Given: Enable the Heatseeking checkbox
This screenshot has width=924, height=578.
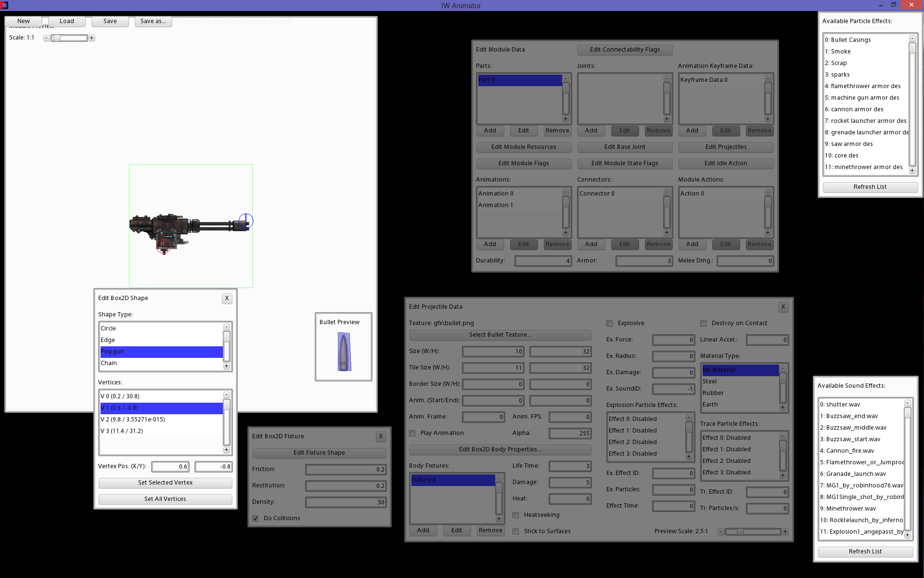Looking at the screenshot, I should click(x=516, y=515).
